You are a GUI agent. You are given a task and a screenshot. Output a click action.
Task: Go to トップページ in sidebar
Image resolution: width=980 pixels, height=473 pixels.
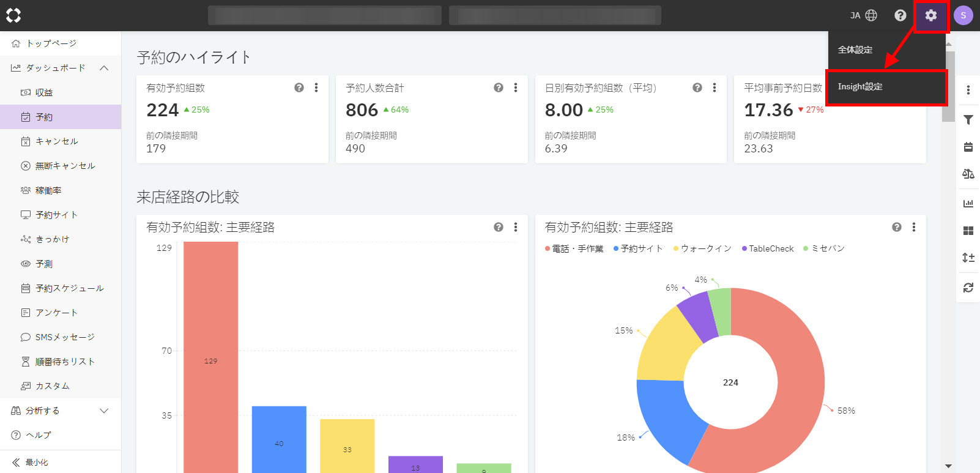click(60, 43)
